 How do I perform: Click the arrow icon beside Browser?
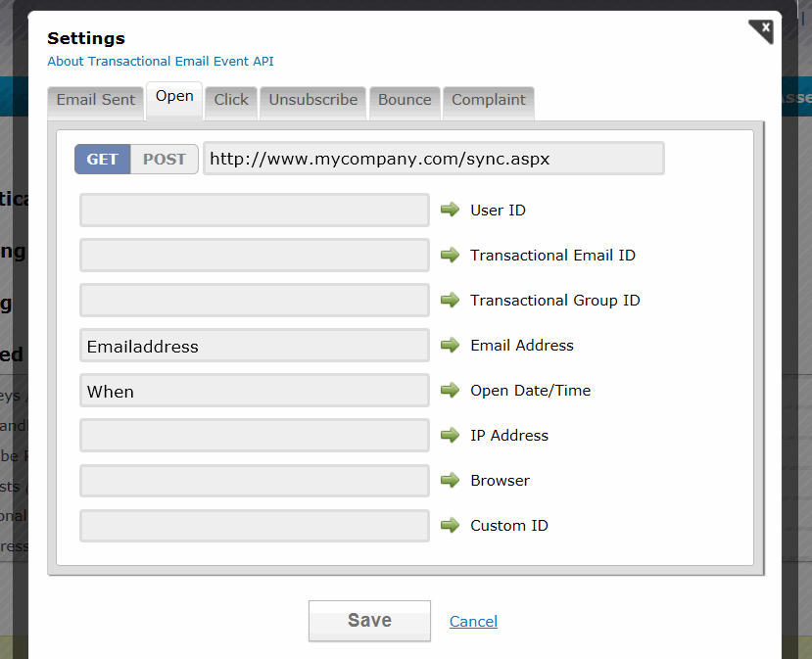(x=450, y=480)
